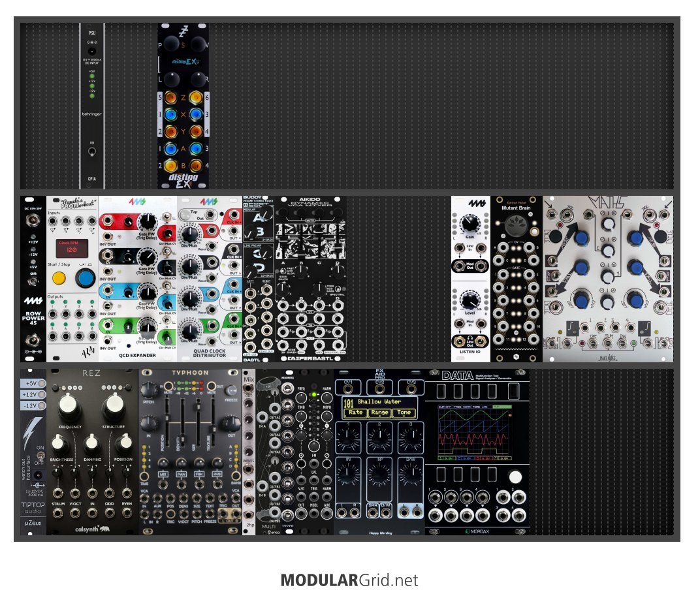
Task: Click the DATA module title
Action: point(457,376)
